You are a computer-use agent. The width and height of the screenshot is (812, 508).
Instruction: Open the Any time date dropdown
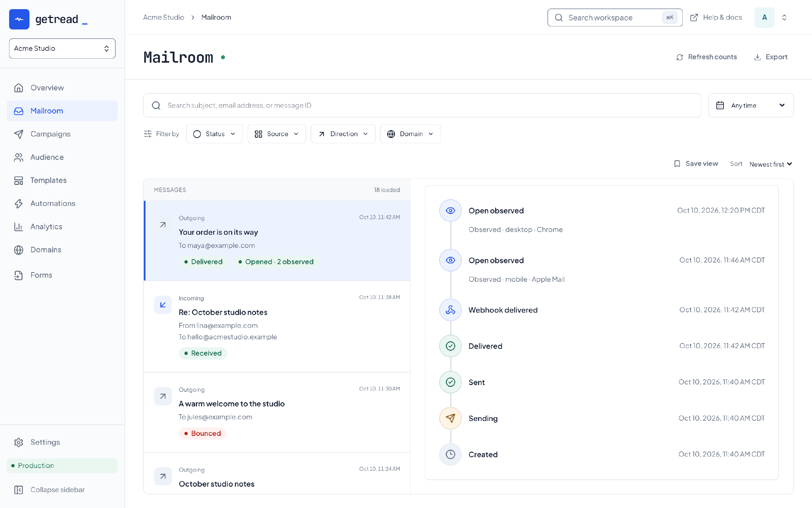(751, 105)
